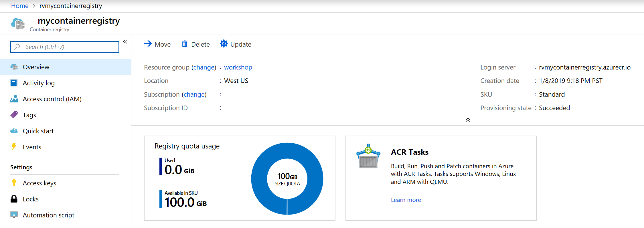Image resolution: width=644 pixels, height=228 pixels.
Task: Click the Activity log book icon
Action: (x=14, y=83)
